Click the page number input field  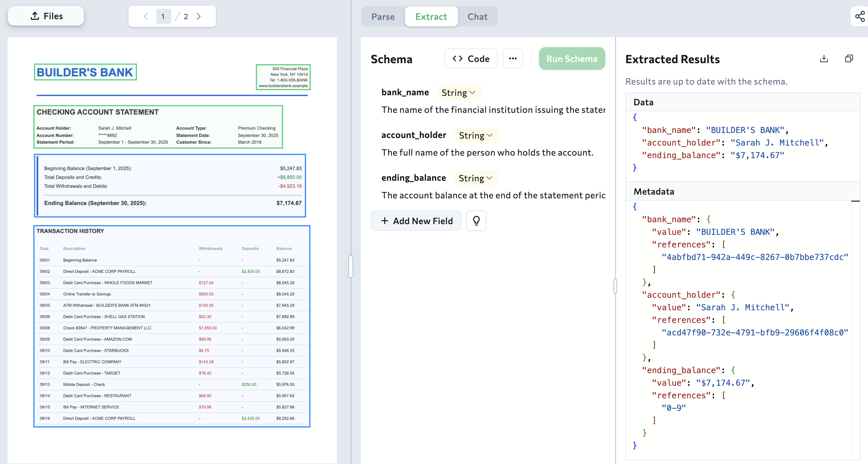click(x=163, y=16)
